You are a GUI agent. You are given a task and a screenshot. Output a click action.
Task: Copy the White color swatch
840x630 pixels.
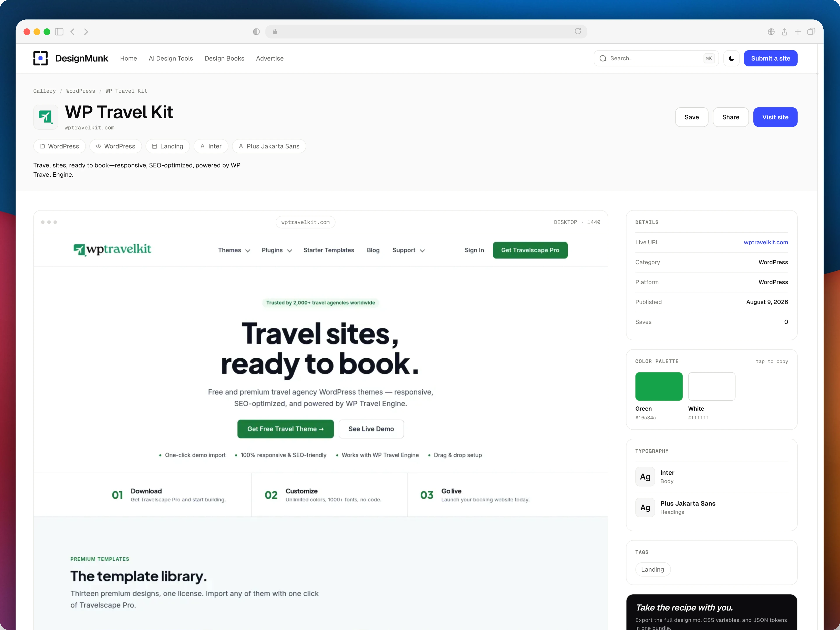tap(711, 386)
